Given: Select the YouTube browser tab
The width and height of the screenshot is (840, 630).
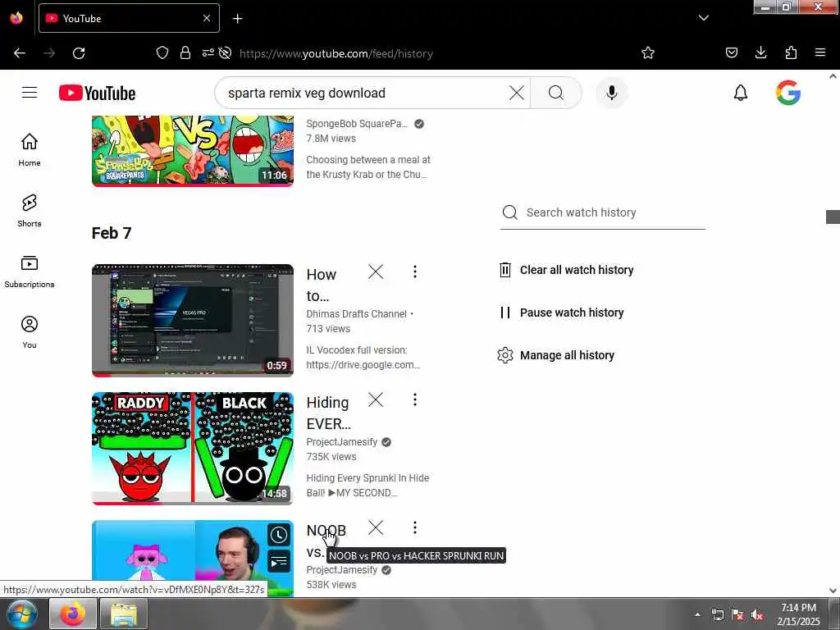Looking at the screenshot, I should click(129, 18).
